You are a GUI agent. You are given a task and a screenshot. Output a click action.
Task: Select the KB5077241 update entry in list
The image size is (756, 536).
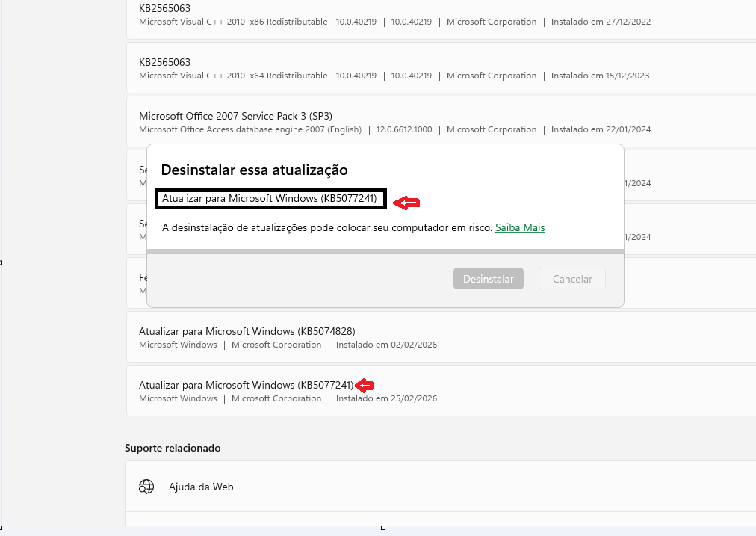click(441, 391)
